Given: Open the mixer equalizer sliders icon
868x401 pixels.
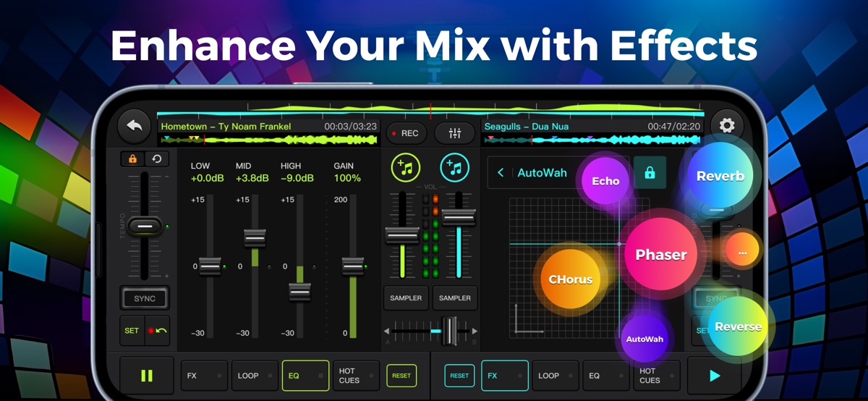Looking at the screenshot, I should [x=455, y=133].
